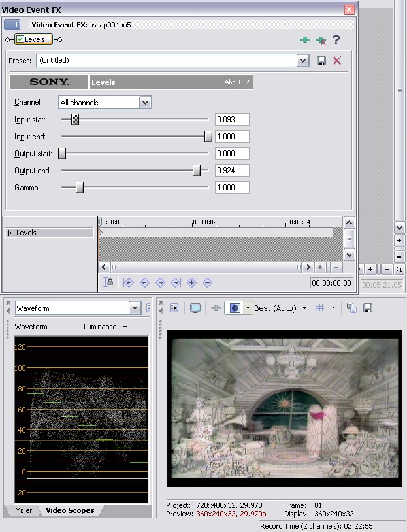Open the Channel dropdown
Screen dimensions: 407x532
[x=145, y=103]
